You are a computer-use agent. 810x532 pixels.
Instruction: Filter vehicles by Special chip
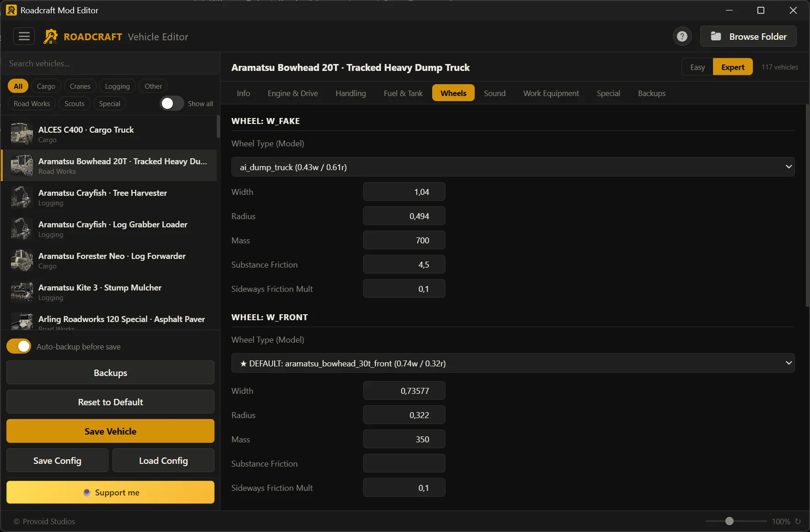point(110,103)
